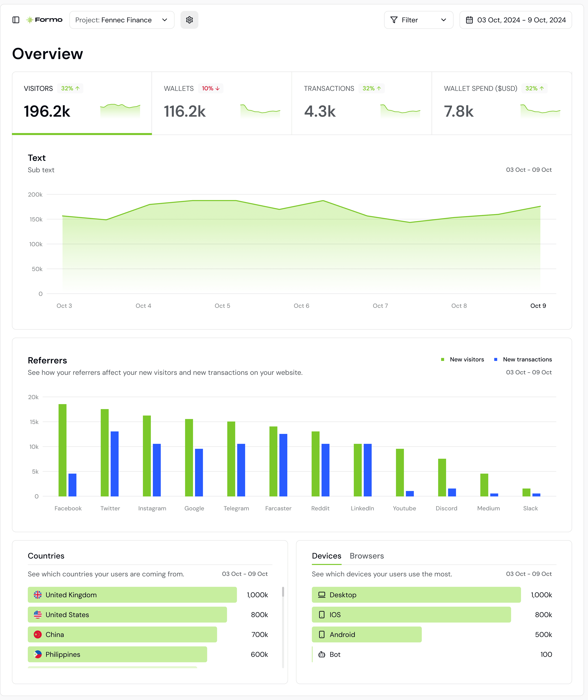The width and height of the screenshot is (588, 700).
Task: Click the Android device row
Action: (432, 635)
